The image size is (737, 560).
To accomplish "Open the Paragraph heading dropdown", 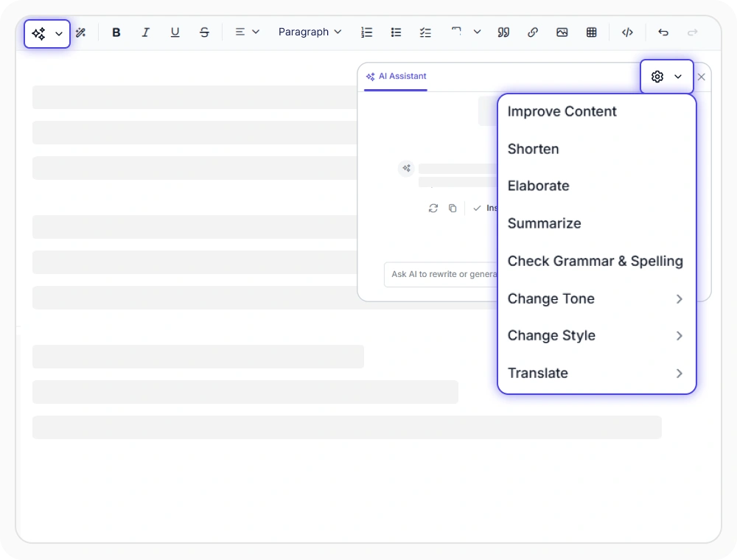I will (x=310, y=32).
